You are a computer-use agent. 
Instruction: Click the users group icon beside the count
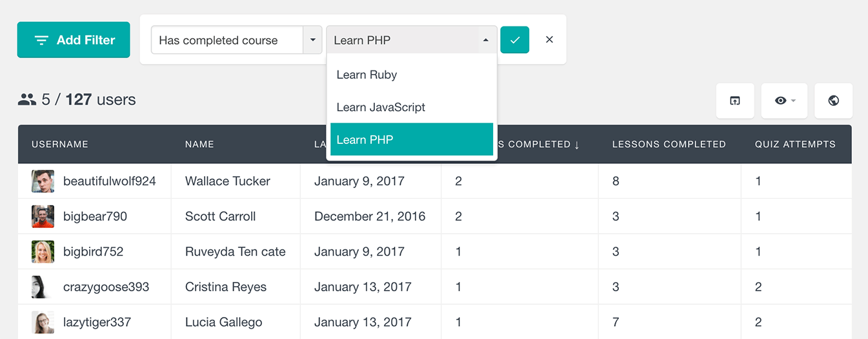click(27, 99)
